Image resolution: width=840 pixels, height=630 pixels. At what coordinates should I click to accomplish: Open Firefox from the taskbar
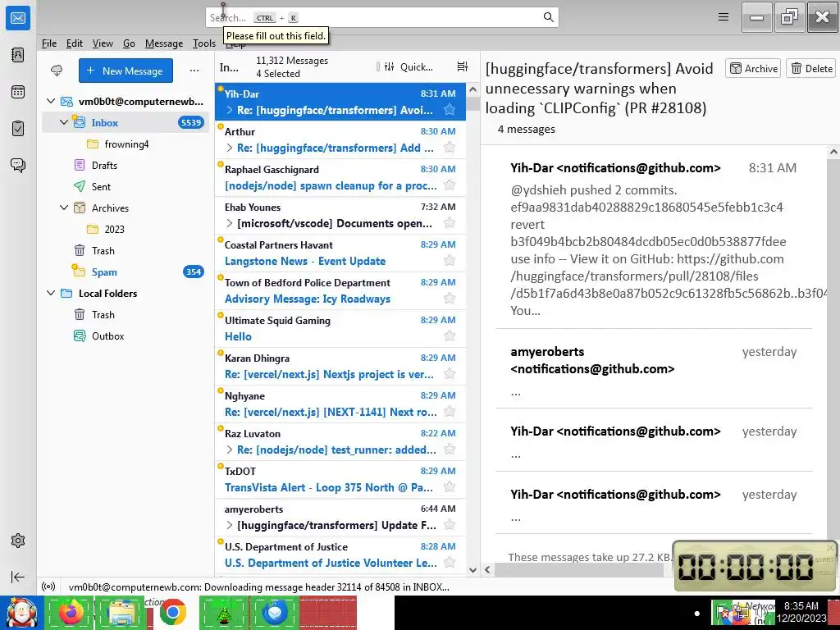(x=71, y=613)
